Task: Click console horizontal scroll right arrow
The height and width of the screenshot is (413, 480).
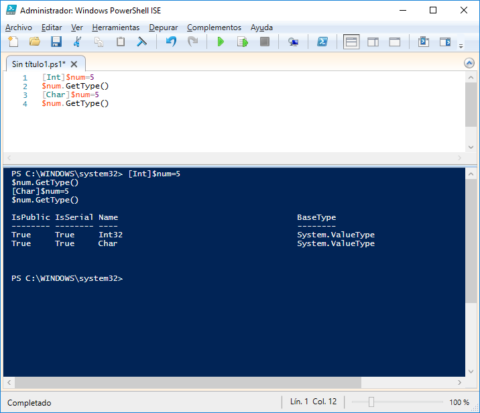Action: (460, 382)
